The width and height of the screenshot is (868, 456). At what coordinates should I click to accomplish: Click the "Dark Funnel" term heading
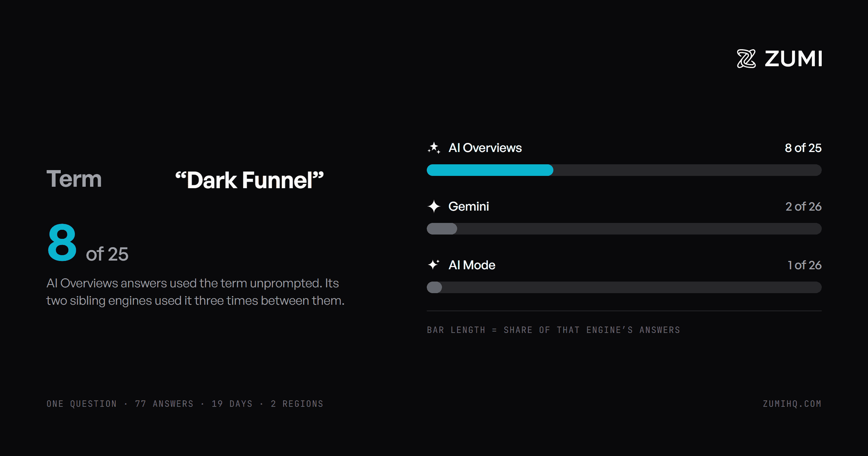pyautogui.click(x=250, y=180)
